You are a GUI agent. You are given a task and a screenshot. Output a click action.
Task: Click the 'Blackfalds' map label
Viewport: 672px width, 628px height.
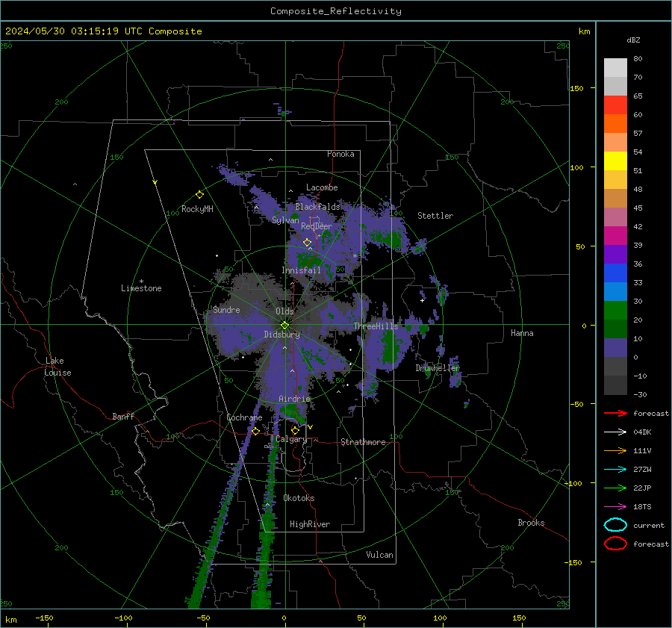[317, 207]
